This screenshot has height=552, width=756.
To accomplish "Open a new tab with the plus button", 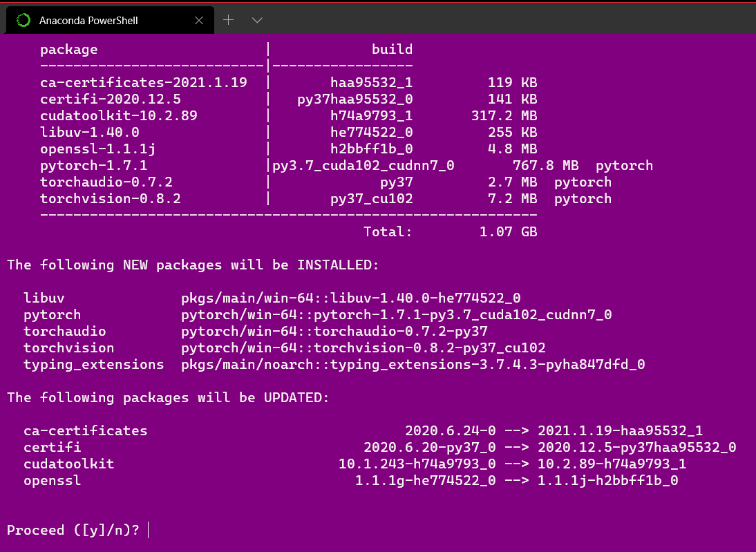I will (229, 20).
